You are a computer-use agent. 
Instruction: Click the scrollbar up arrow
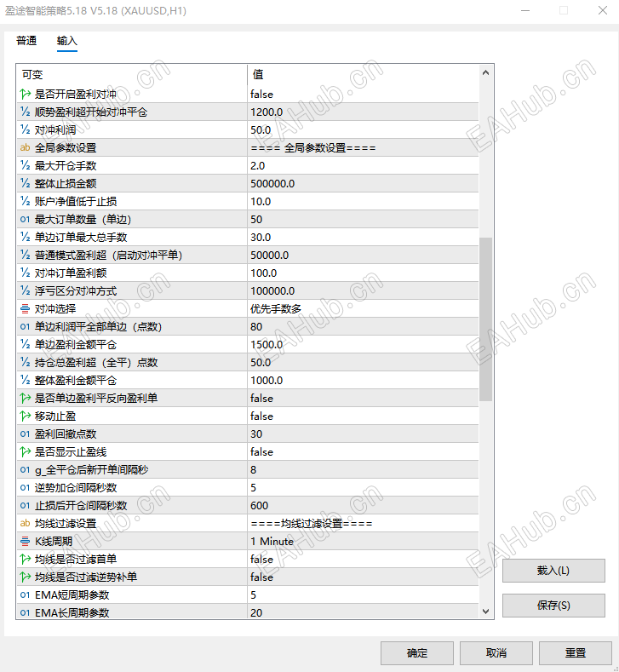485,73
